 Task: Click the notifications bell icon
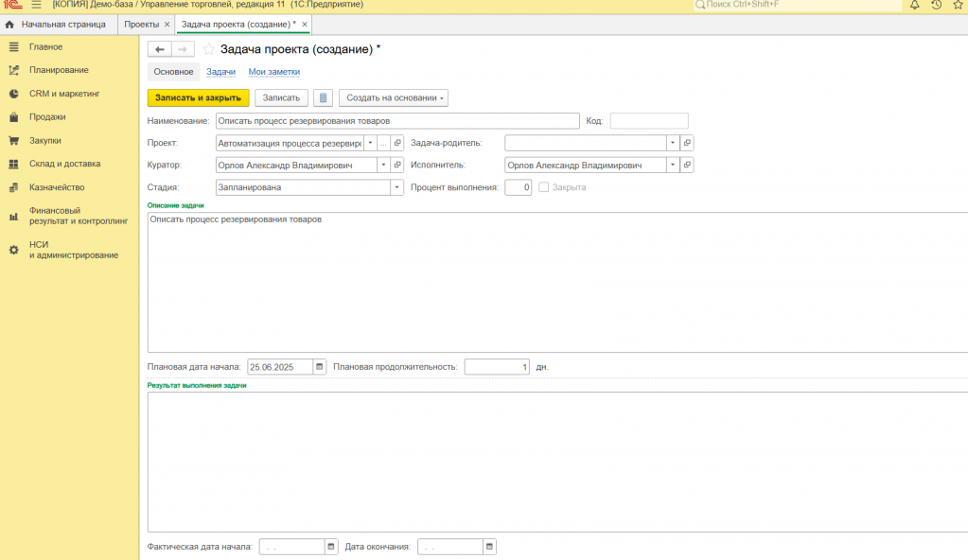[x=914, y=5]
